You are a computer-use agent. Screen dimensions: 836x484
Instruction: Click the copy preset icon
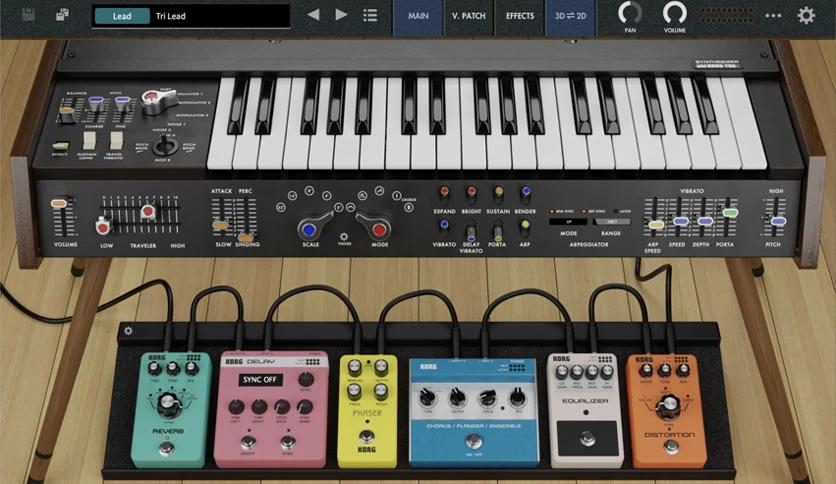click(62, 14)
